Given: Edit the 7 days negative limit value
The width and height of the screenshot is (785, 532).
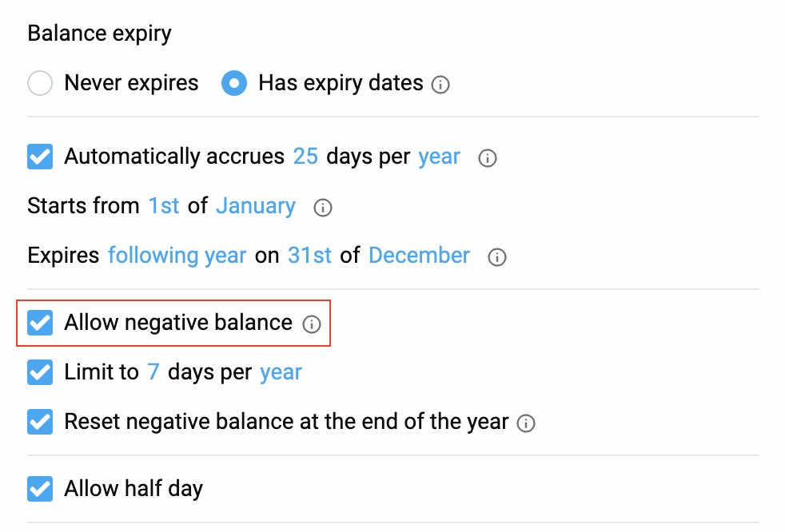Looking at the screenshot, I should (153, 372).
